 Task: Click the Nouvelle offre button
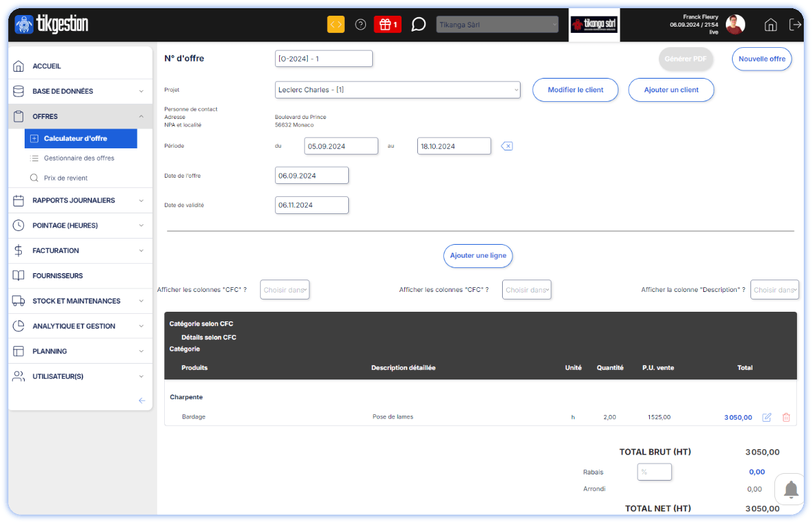pyautogui.click(x=762, y=59)
